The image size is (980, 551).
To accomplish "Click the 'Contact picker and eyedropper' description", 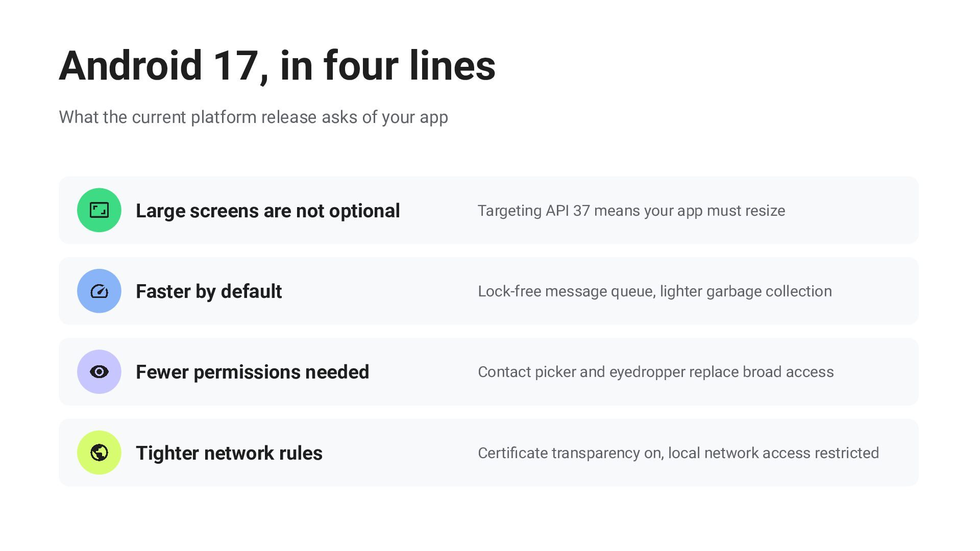I will click(656, 372).
